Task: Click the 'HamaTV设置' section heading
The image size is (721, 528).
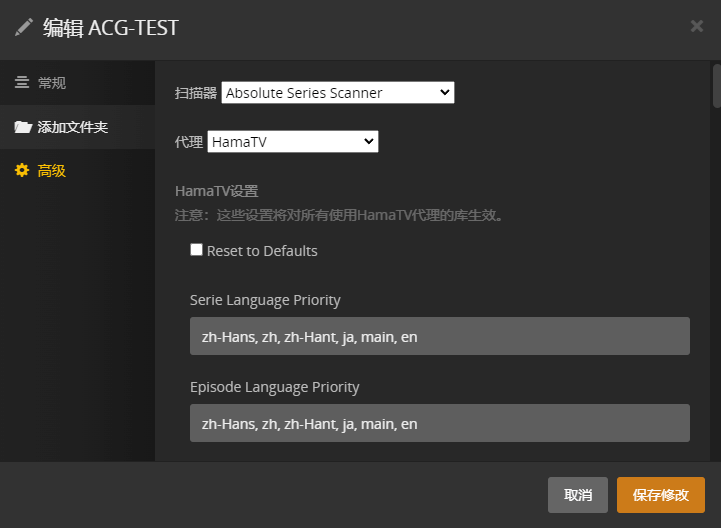Action: tap(217, 190)
